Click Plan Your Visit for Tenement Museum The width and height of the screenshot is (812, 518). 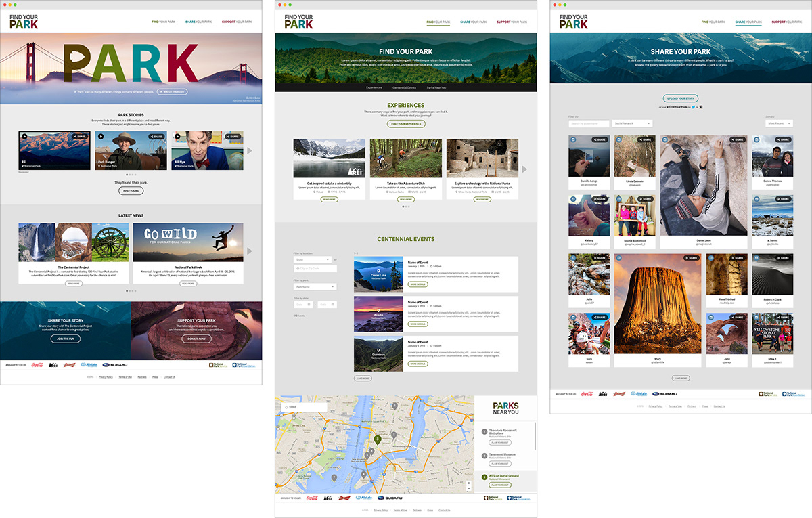pos(499,464)
